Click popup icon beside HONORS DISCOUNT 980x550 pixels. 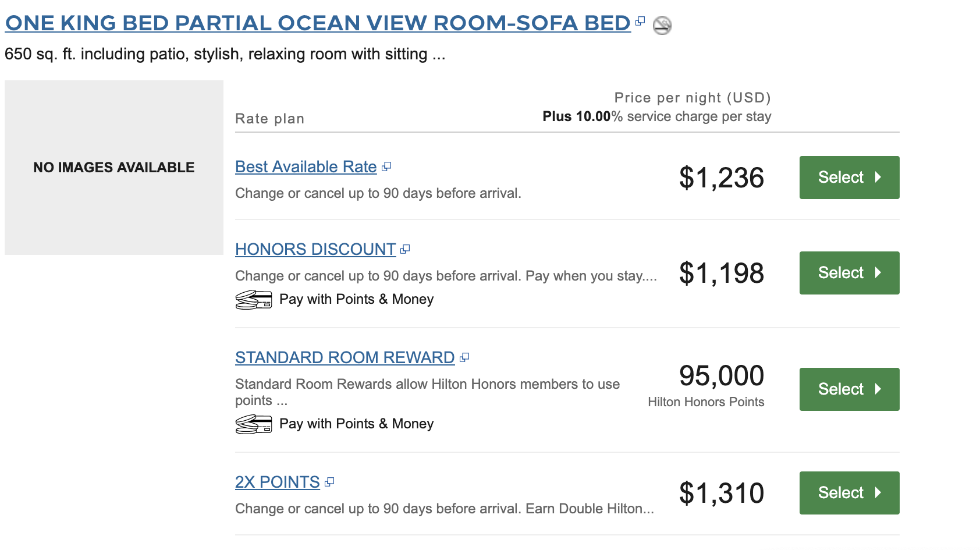tap(405, 250)
